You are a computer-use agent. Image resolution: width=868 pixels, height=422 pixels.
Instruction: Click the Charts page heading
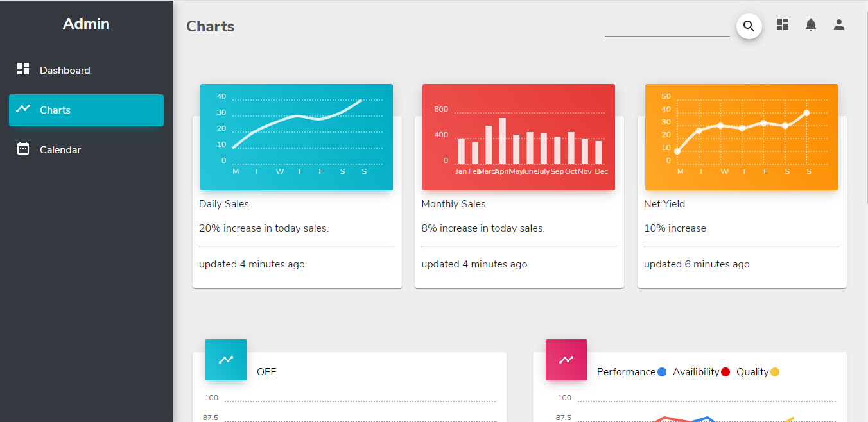tap(211, 26)
